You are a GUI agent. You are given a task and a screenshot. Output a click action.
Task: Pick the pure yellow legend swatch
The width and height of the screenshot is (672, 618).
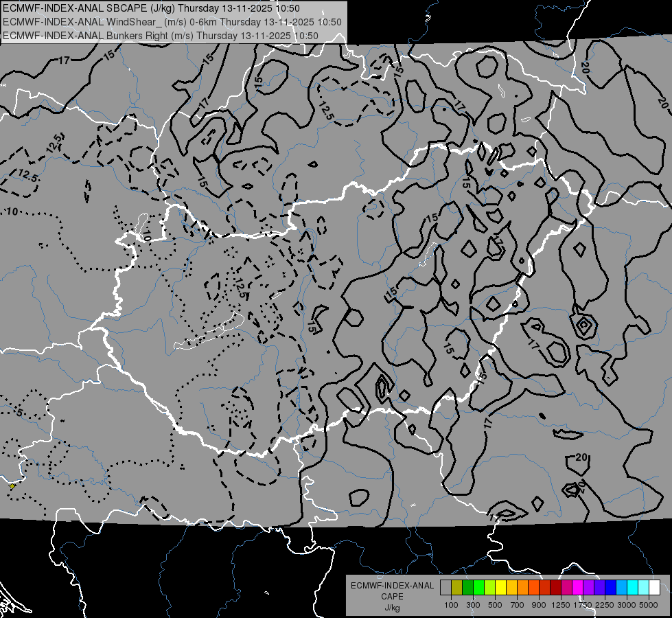pyautogui.click(x=500, y=588)
